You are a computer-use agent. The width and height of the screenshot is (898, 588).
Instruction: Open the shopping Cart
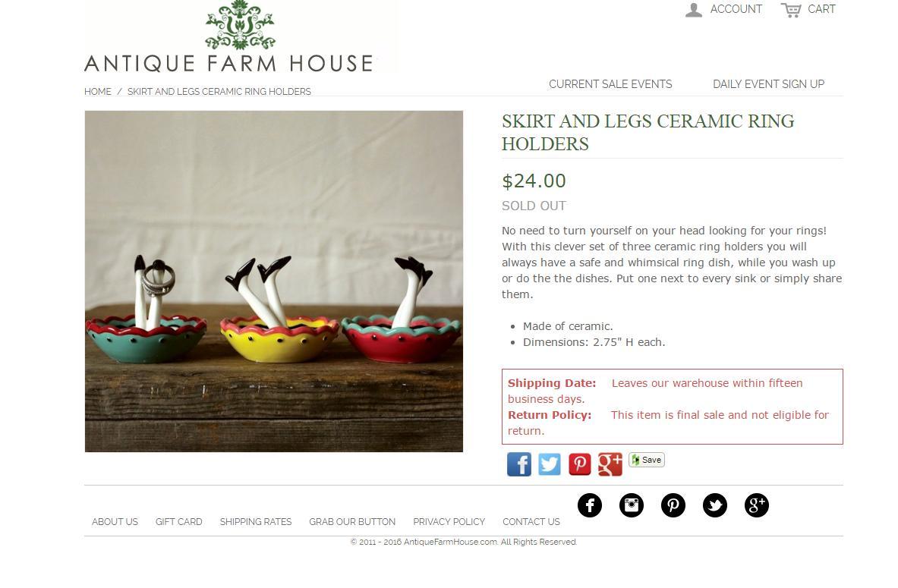tap(808, 9)
